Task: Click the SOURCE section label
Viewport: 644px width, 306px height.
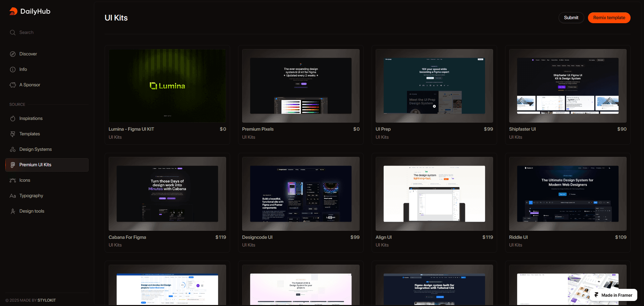Action: 17,105
